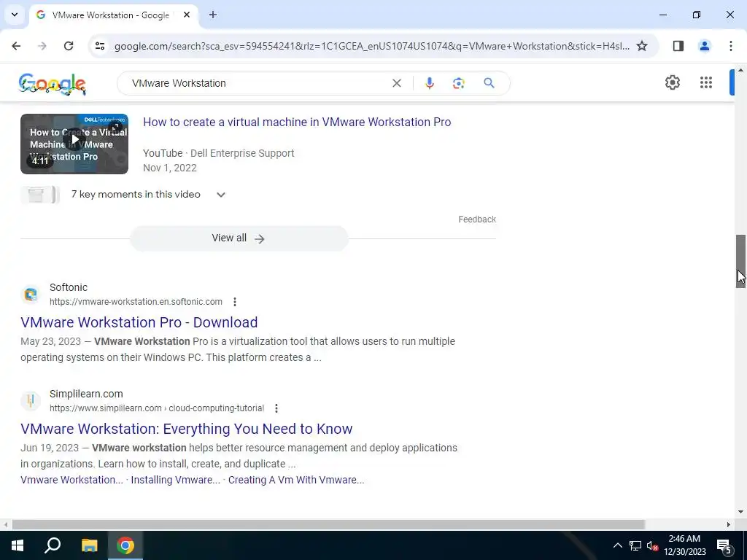
Task: Open Google quick settings gear
Action: 672,82
